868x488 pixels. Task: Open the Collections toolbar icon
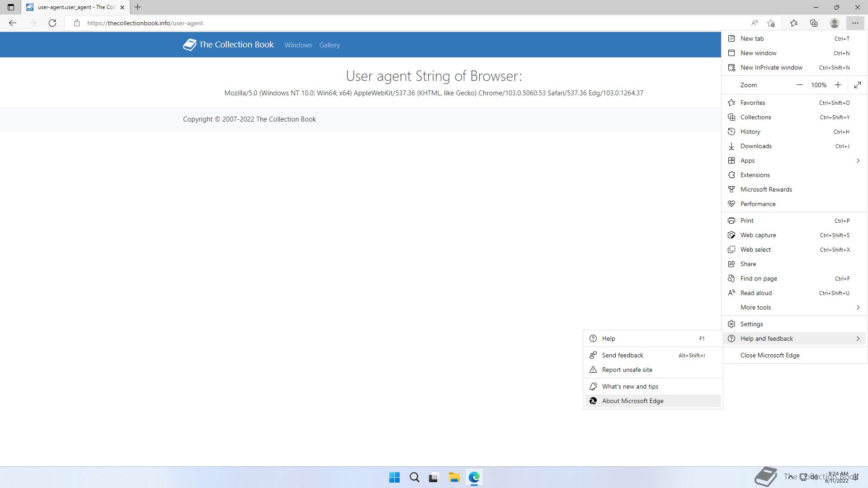[814, 23]
